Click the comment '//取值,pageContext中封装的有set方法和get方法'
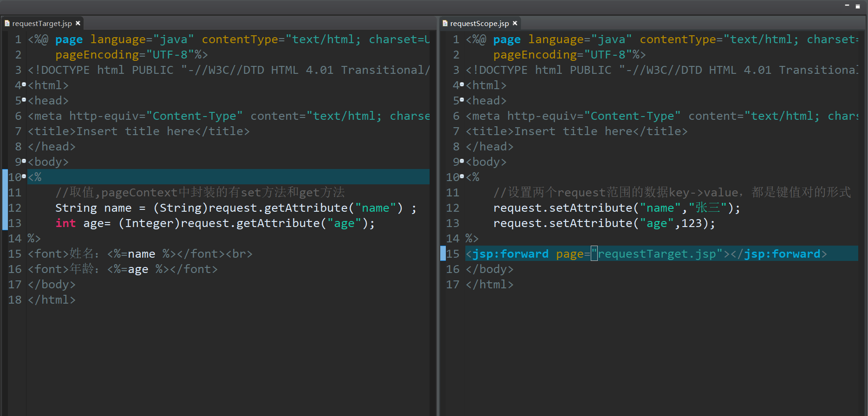 (x=200, y=192)
